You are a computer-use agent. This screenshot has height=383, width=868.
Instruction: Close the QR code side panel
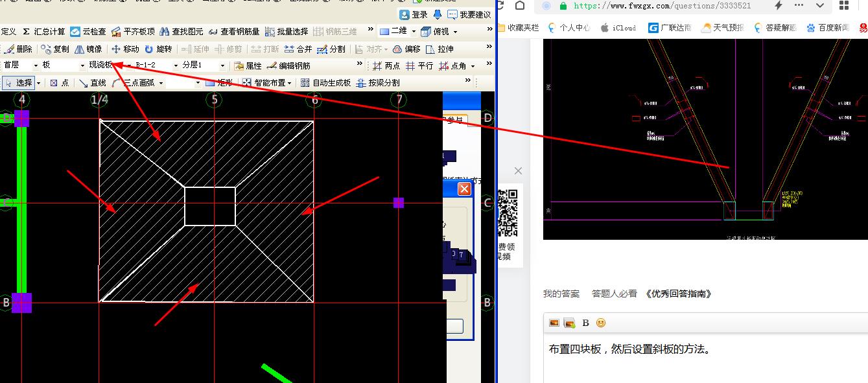tap(518, 171)
